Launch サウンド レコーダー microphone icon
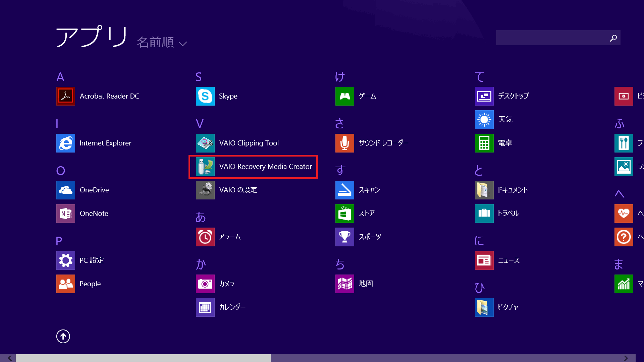This screenshot has width=644, height=362. (345, 143)
